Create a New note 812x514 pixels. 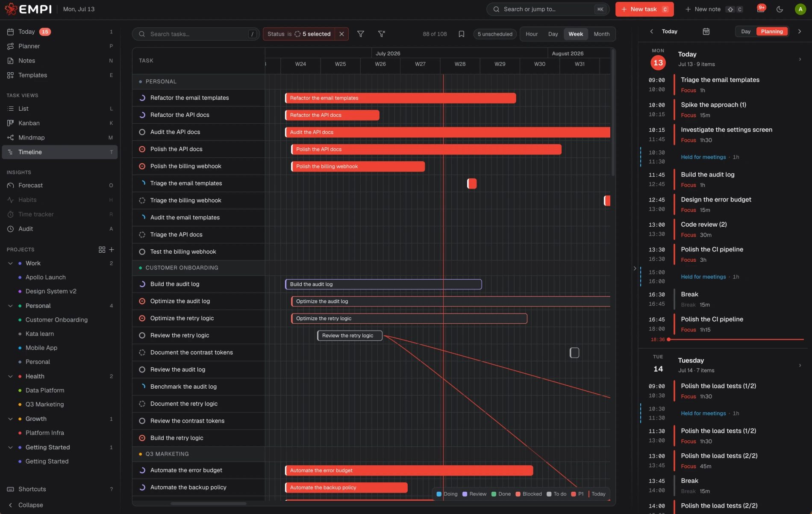coord(713,9)
